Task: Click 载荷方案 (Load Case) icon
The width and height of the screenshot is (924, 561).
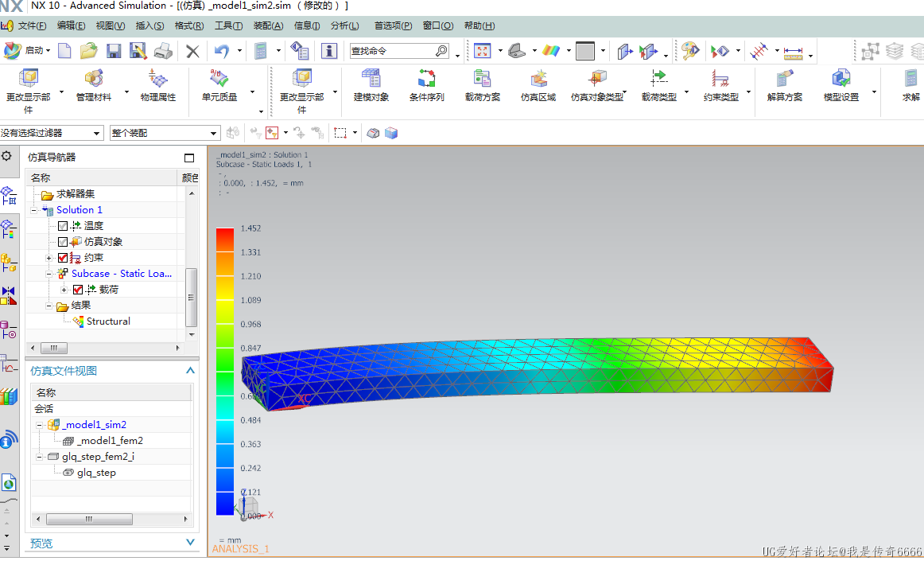Action: 482,85
